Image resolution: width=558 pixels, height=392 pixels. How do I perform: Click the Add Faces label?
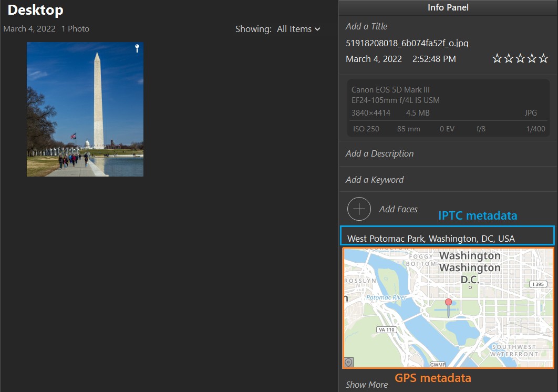pyautogui.click(x=398, y=209)
